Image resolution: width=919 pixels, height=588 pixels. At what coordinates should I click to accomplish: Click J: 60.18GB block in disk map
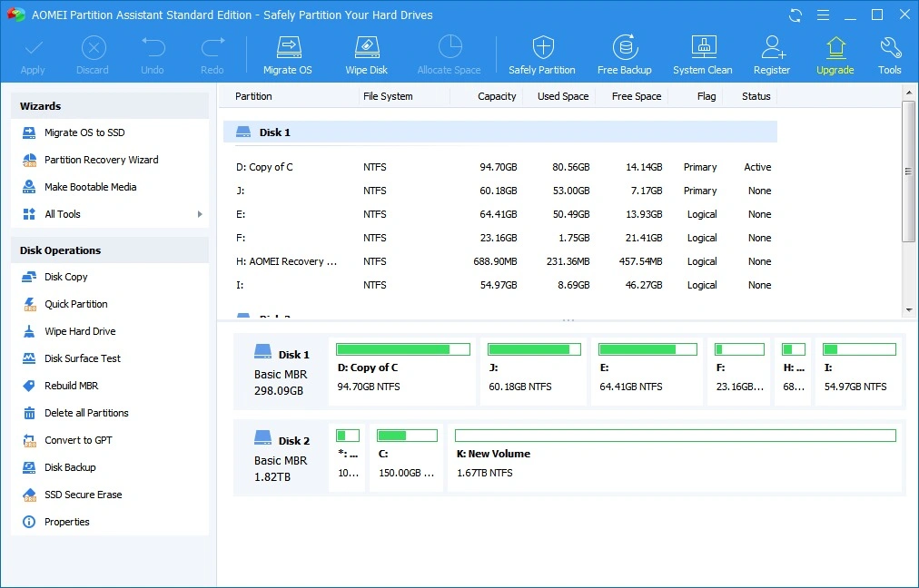click(x=533, y=371)
